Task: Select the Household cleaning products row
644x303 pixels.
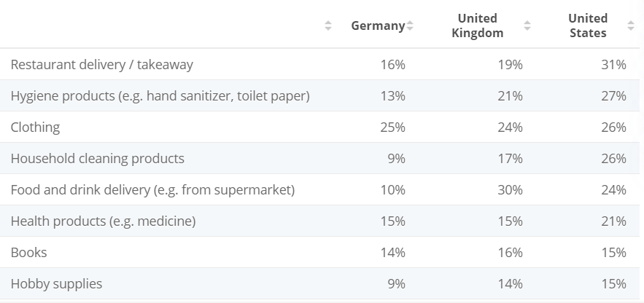Action: [x=319, y=158]
